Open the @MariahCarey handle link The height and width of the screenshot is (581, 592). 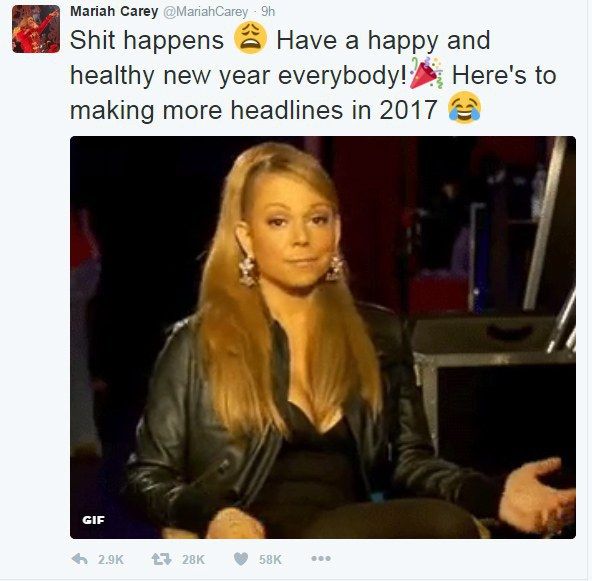205,12
